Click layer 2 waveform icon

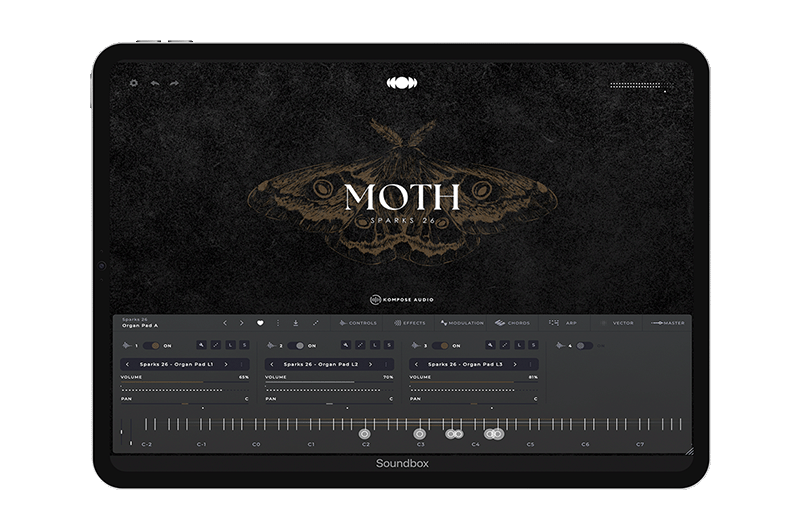point(271,346)
